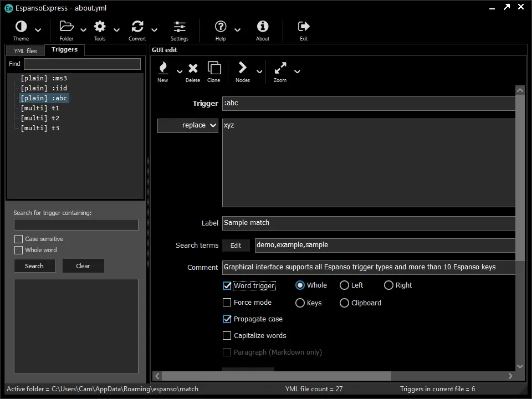Click the Active folder path in status bar
This screenshot has height=399, width=532.
pyautogui.click(x=103, y=389)
